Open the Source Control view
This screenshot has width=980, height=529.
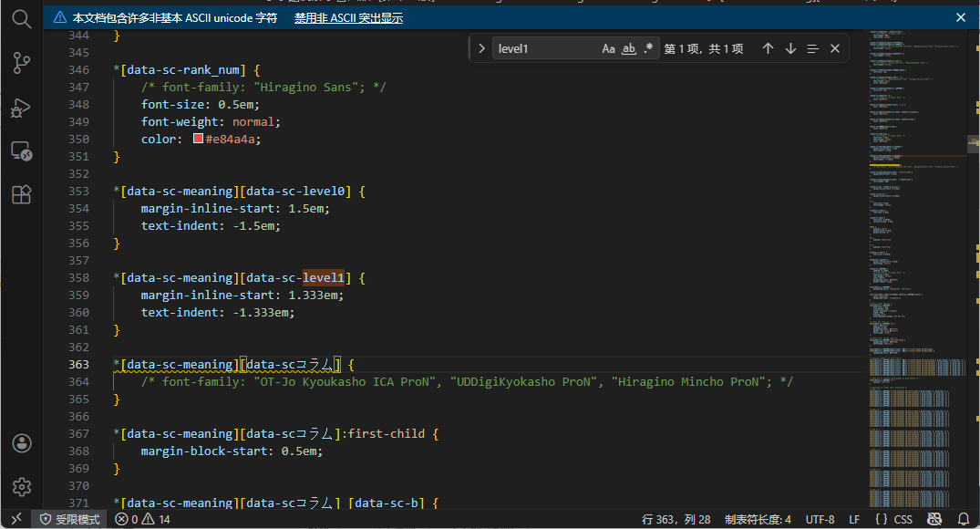(21, 63)
